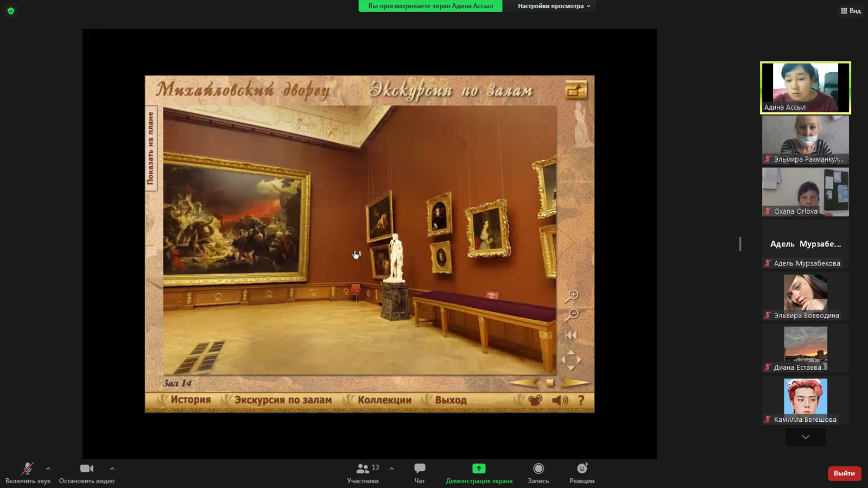This screenshot has width=868, height=488.
Task: Open the Чат chat panel
Action: click(x=420, y=473)
